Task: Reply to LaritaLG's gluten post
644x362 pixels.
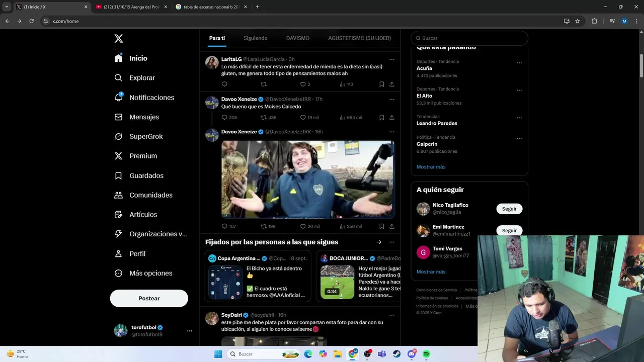Action: (x=224, y=84)
